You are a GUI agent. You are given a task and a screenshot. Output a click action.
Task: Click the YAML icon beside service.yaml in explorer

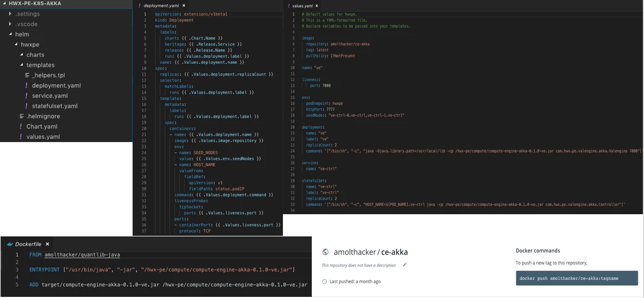pyautogui.click(x=27, y=96)
